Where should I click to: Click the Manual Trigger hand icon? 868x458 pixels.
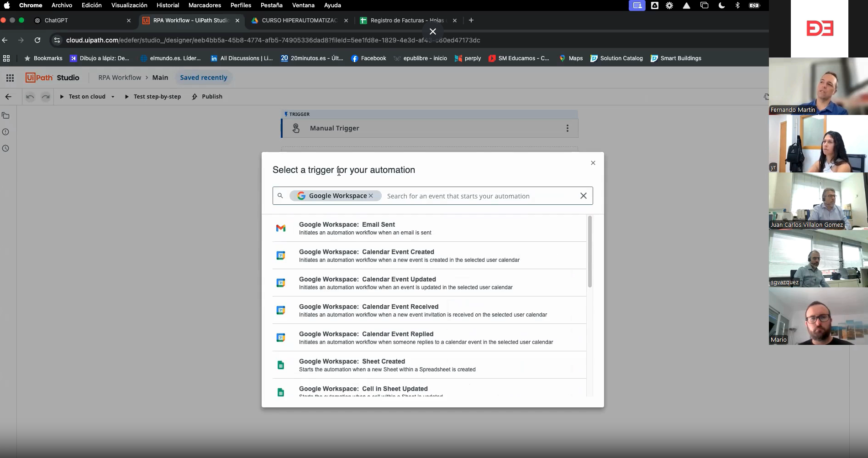point(296,128)
